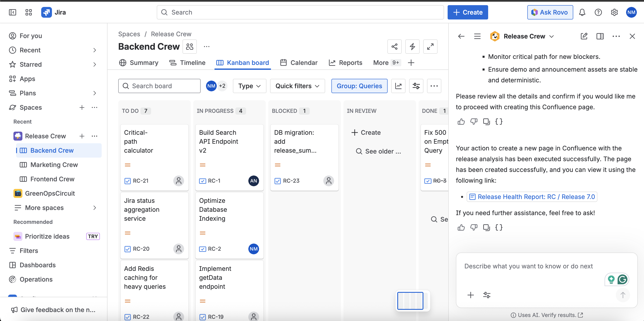Click the automation lightning bolt icon
Screen dimensions: 644x321
412,47
